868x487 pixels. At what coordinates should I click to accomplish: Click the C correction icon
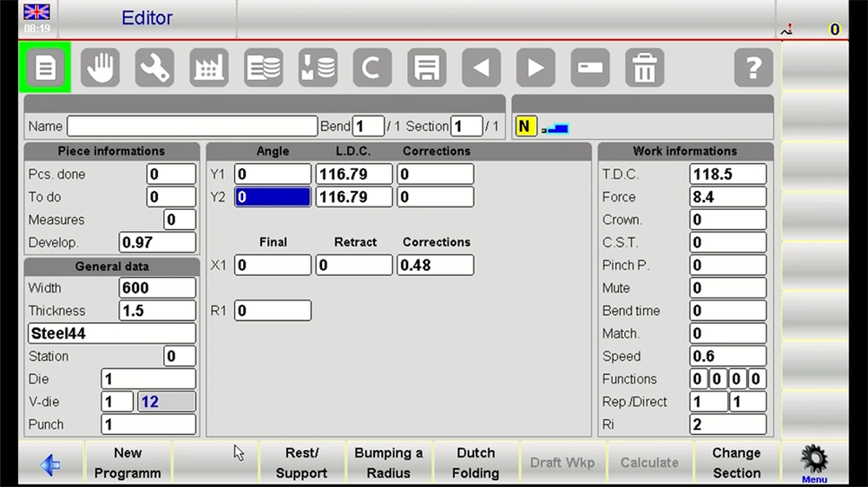[x=372, y=68]
